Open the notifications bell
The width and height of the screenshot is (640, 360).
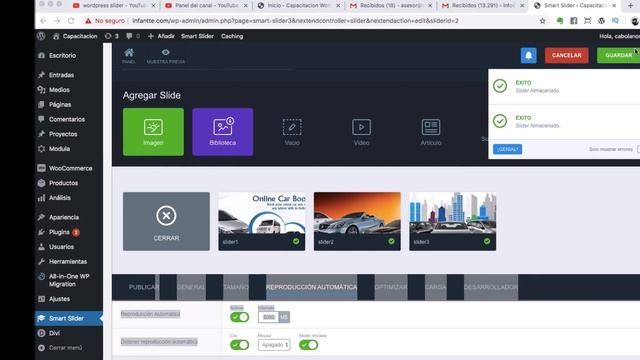[x=529, y=56]
